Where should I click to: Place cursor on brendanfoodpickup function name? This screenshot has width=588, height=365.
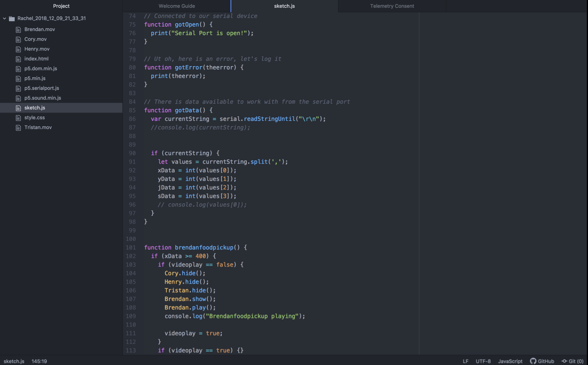[x=204, y=247]
